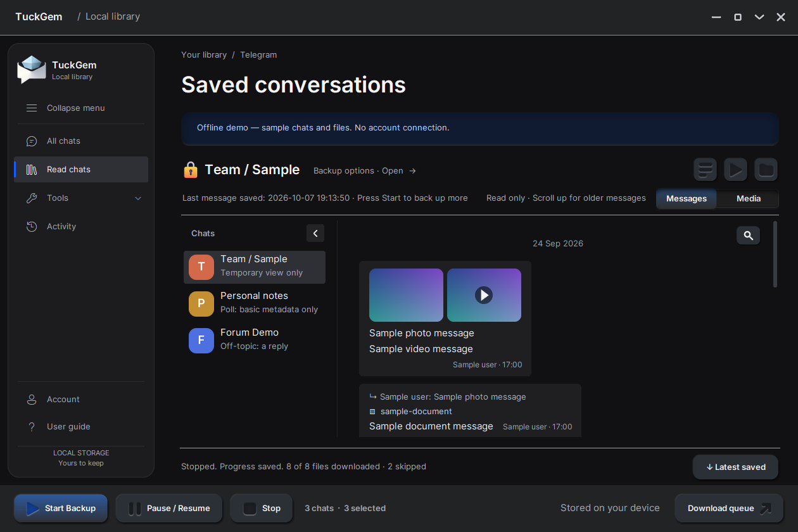
Task: Collapse the Chats list panel chevron
Action: [x=315, y=233]
